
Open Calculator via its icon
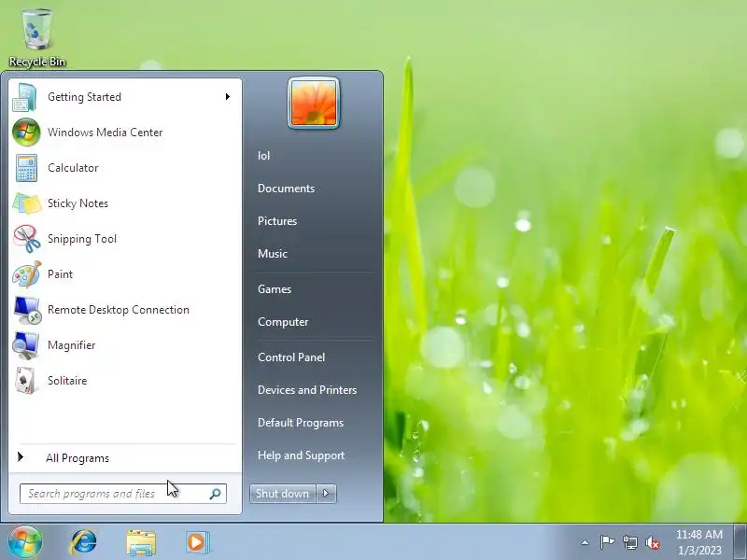[26, 168]
